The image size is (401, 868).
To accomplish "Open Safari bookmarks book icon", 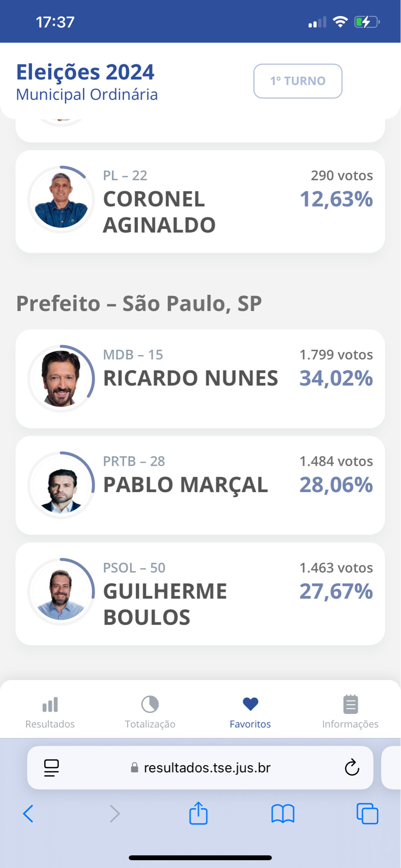I will (x=283, y=813).
